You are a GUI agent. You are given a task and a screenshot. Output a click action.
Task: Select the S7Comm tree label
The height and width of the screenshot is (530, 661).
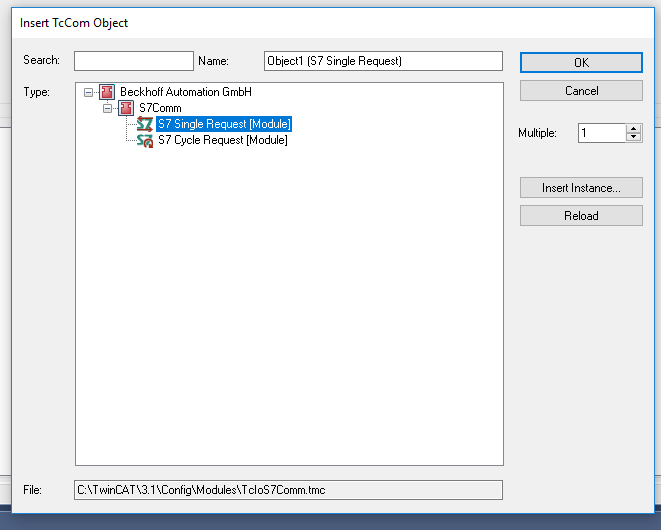click(x=160, y=108)
